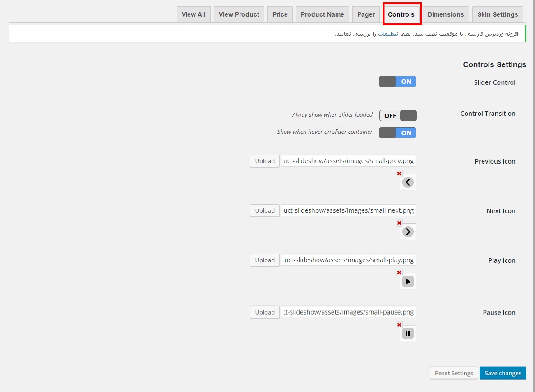Click the Reset Settings button
Screen dimensions: 535x392
click(454, 373)
